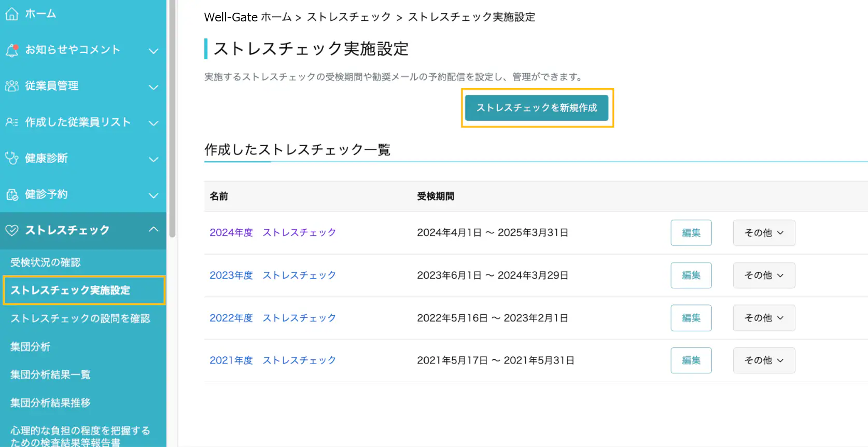
Task: Open その他 dropdown for 2024年度 row
Action: tap(764, 233)
